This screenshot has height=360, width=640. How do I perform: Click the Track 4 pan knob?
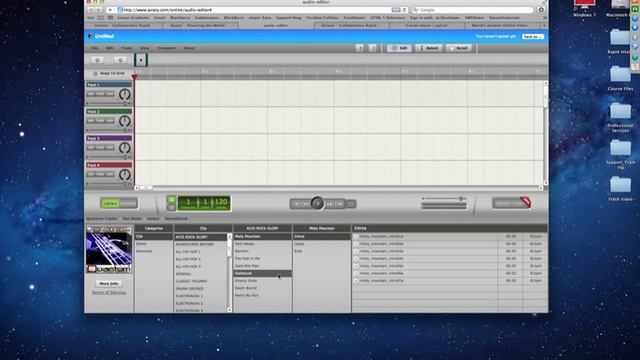coord(124,175)
